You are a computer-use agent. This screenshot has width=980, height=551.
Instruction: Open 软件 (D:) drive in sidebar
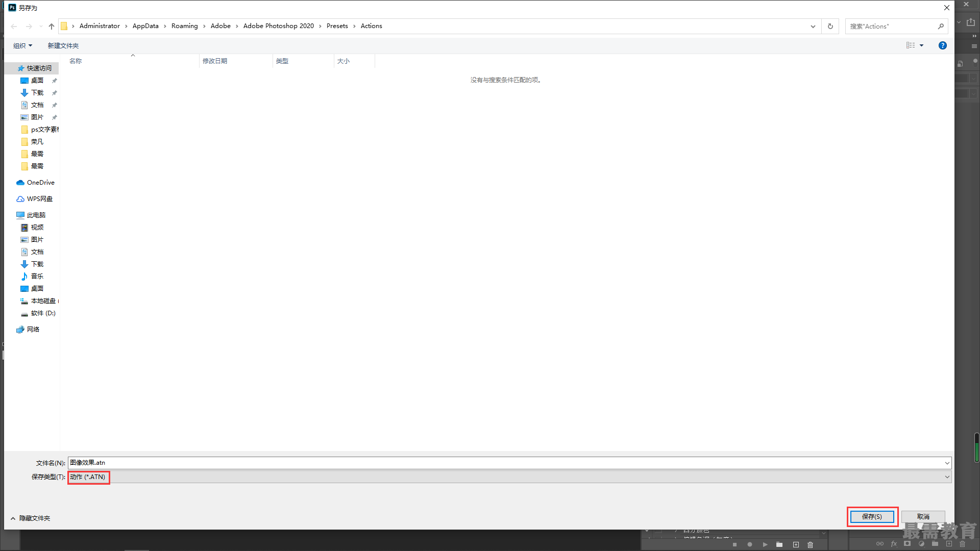click(38, 313)
